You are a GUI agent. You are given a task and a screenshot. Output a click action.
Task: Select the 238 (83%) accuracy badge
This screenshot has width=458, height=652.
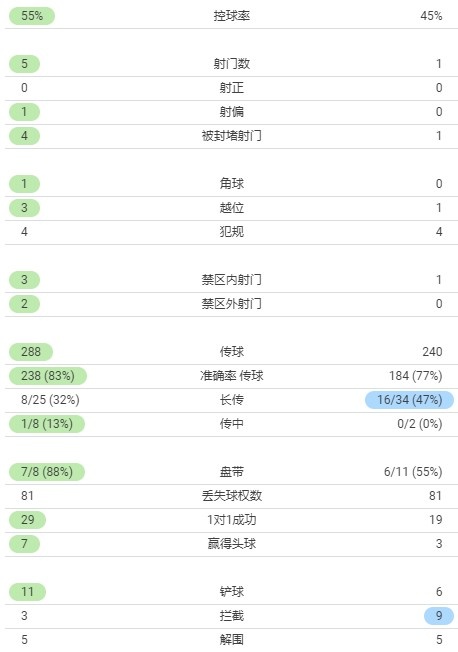[48, 376]
